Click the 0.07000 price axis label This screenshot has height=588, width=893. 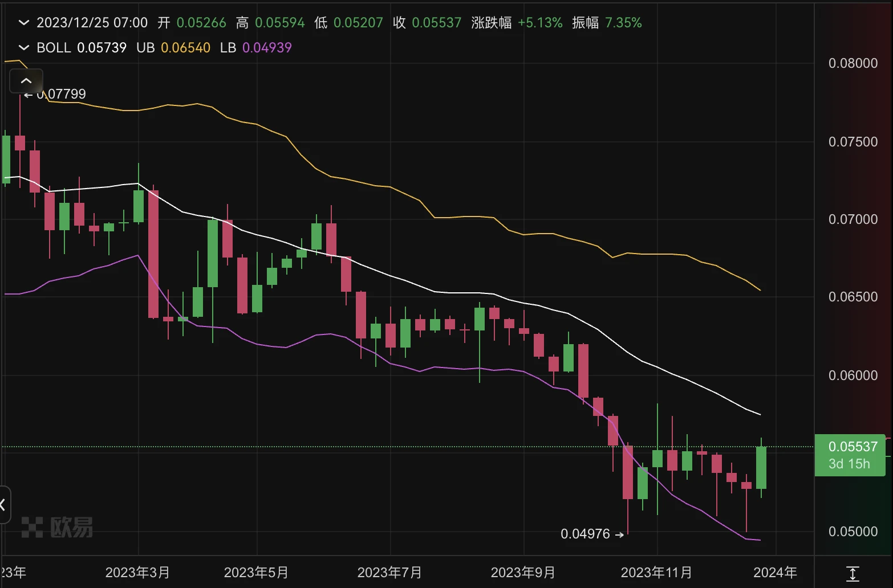(x=853, y=219)
